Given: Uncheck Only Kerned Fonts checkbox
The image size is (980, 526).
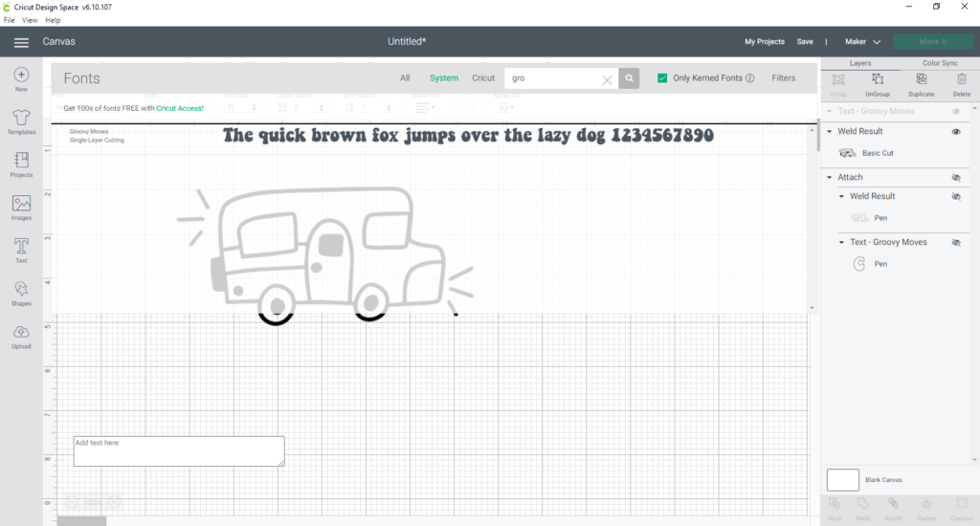Looking at the screenshot, I should 662,78.
